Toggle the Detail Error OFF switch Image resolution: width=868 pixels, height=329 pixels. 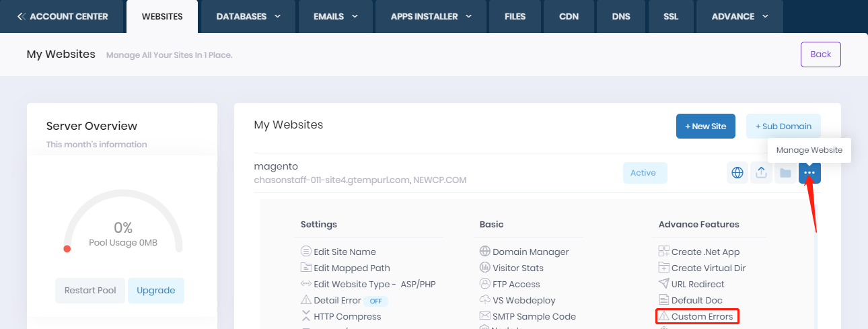[x=377, y=301]
